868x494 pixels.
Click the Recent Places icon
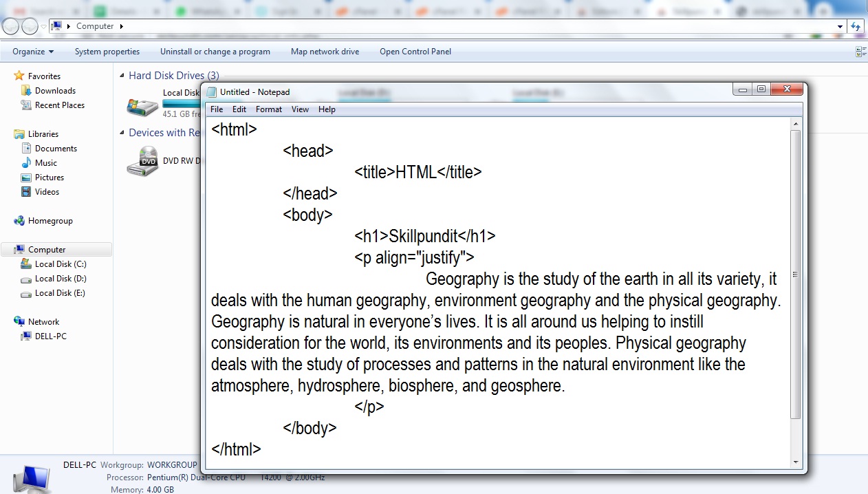pos(26,105)
